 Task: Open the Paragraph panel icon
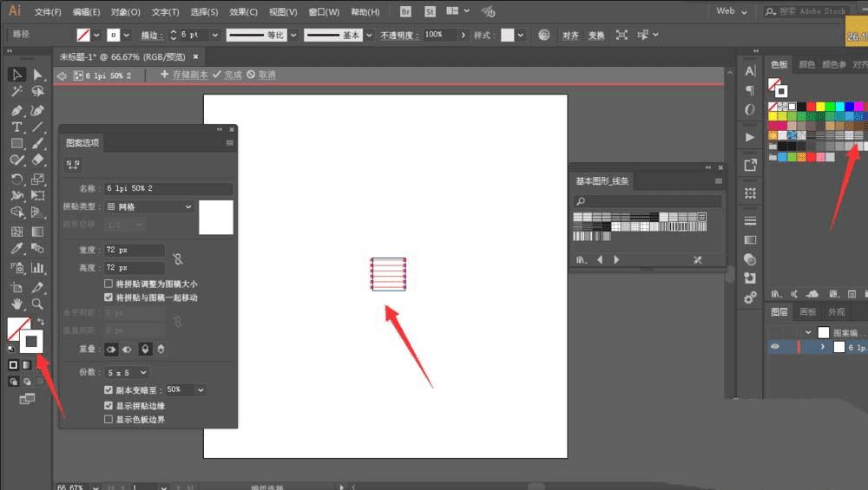coord(750,89)
